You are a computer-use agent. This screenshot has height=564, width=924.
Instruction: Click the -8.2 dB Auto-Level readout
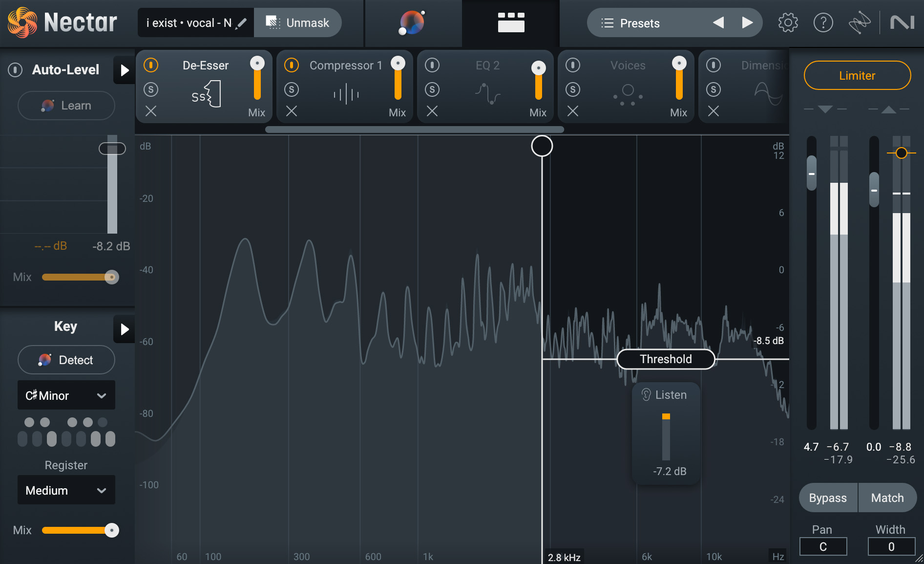tap(111, 246)
